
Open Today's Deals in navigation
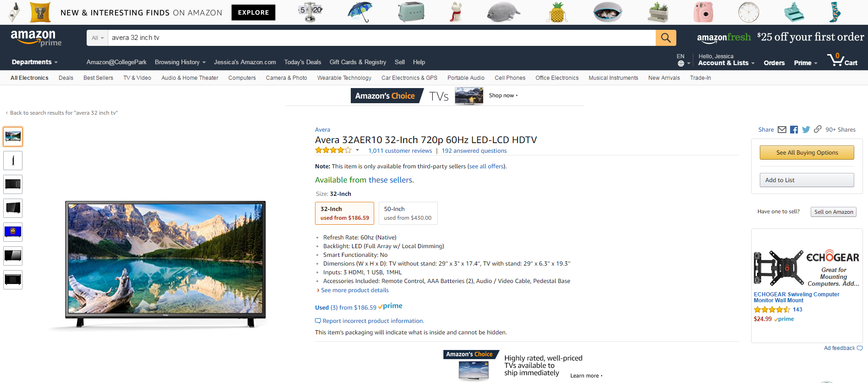(302, 62)
